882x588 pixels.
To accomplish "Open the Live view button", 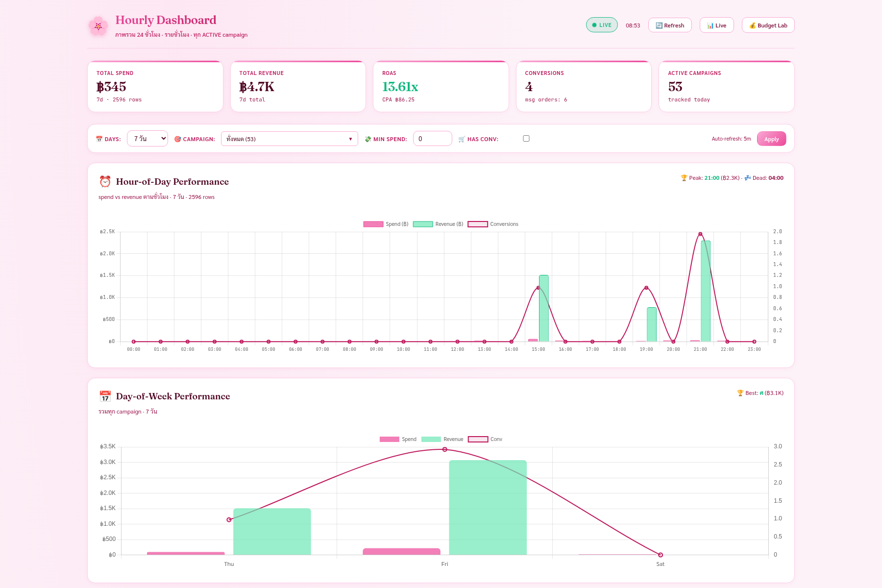I will (716, 25).
